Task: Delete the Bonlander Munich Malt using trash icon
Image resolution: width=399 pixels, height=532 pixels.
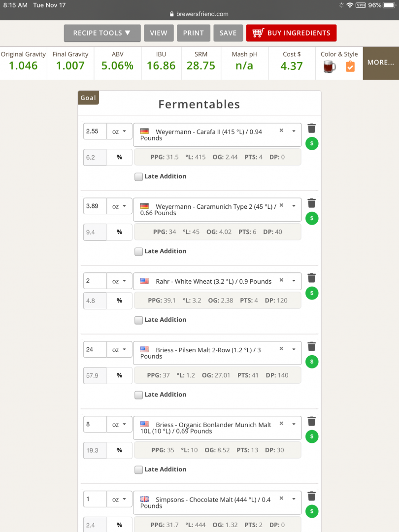Action: click(x=311, y=421)
